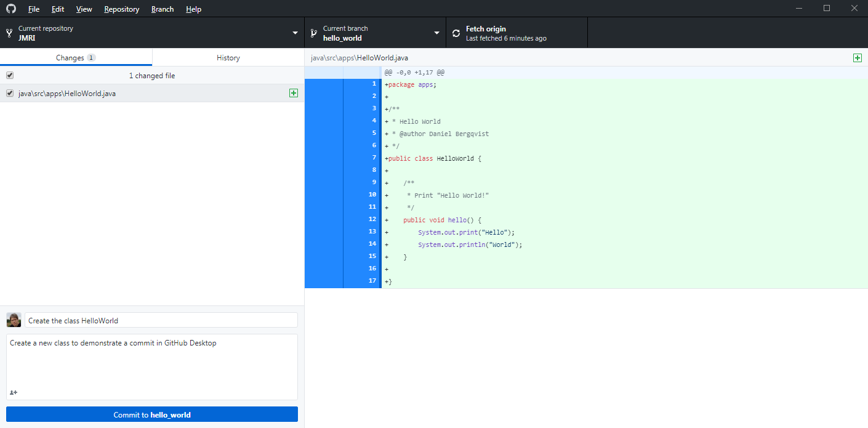
Task: Click the user avatar next to commit summary
Action: pos(14,320)
